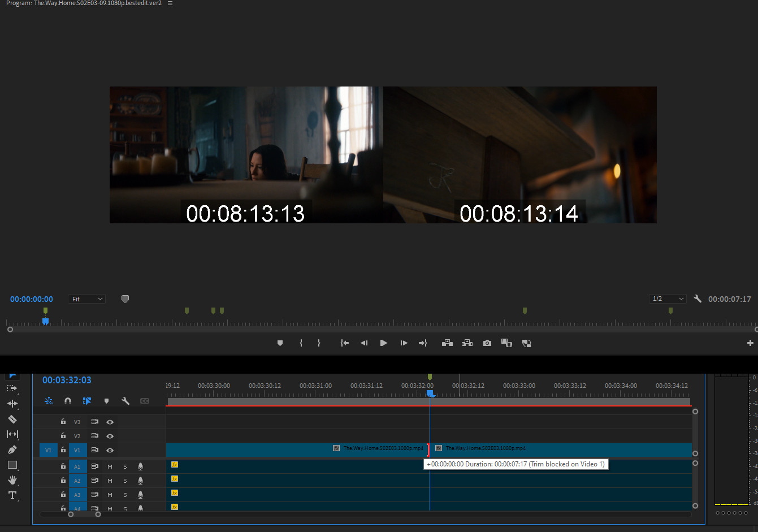Step back one frame

point(364,343)
